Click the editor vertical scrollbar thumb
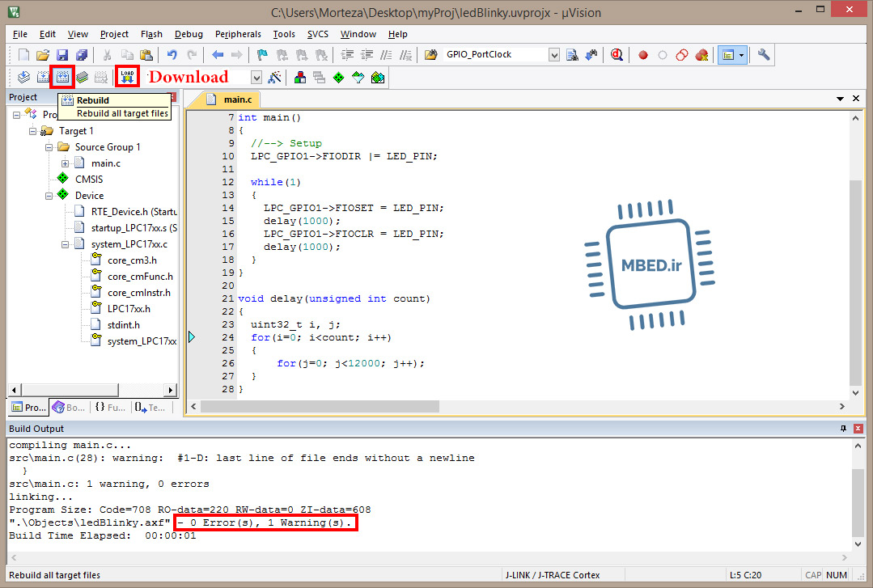 [855, 282]
